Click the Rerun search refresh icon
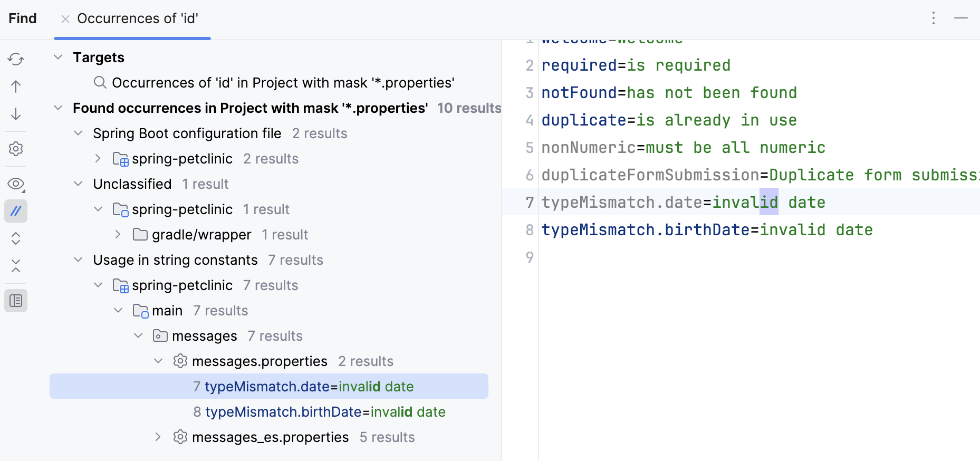 click(16, 59)
